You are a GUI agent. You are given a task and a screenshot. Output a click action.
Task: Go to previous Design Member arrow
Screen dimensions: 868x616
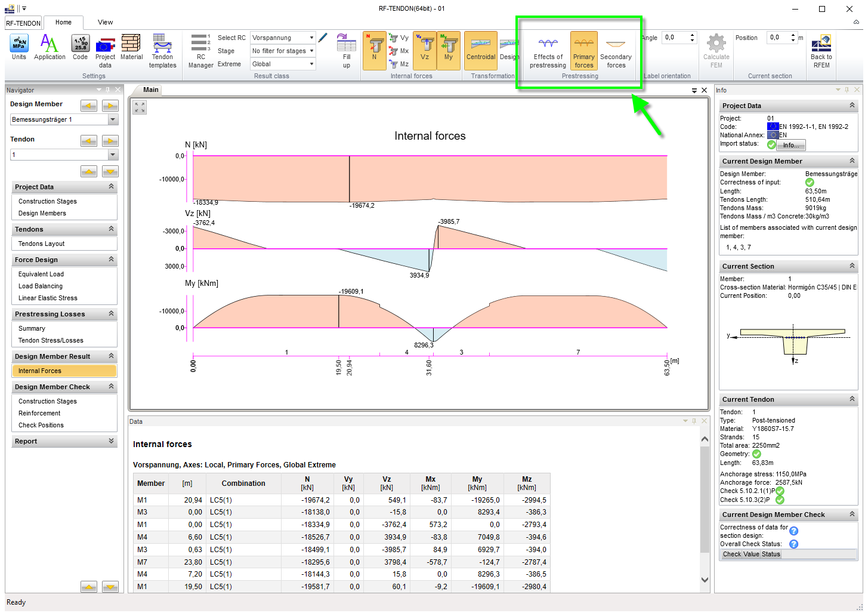tap(89, 106)
